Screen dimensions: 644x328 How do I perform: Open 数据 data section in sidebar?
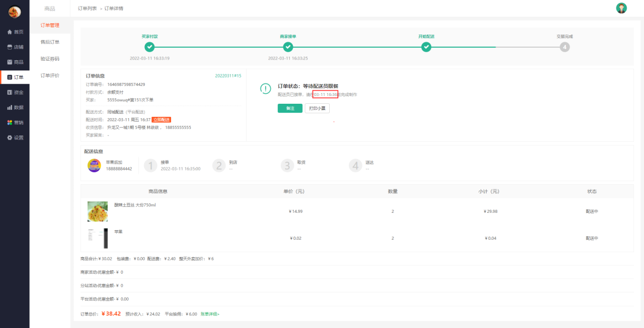(15, 107)
